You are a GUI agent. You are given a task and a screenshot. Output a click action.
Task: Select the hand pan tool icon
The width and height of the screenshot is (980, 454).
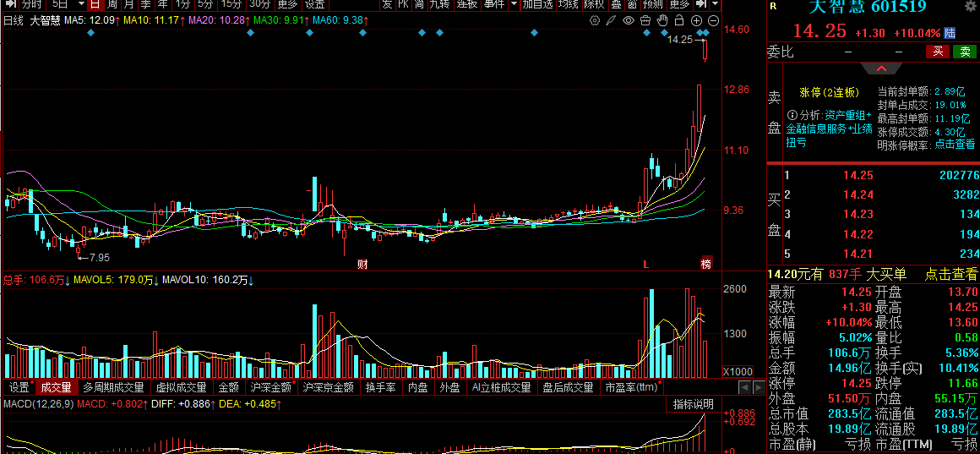[662, 20]
